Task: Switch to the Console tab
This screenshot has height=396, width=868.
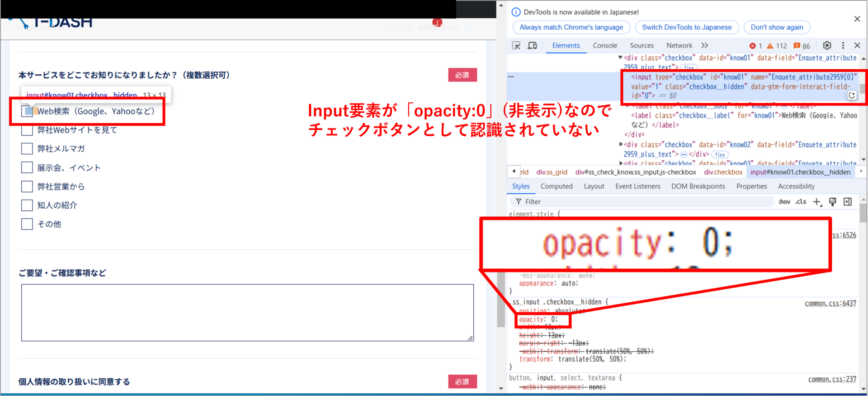Action: 604,45
